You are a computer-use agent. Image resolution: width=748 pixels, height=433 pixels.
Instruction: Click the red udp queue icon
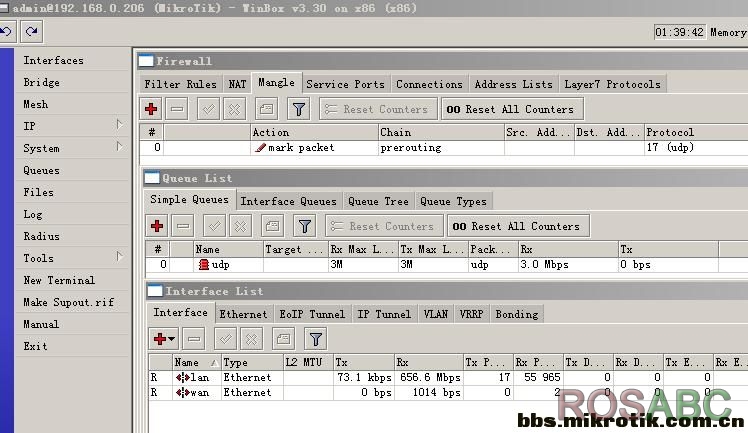204,264
